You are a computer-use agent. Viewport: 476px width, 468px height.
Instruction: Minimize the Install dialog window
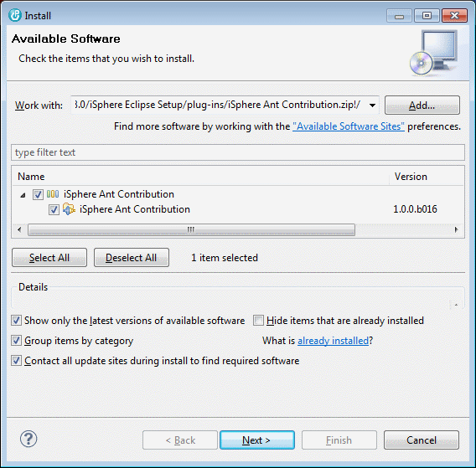point(399,16)
